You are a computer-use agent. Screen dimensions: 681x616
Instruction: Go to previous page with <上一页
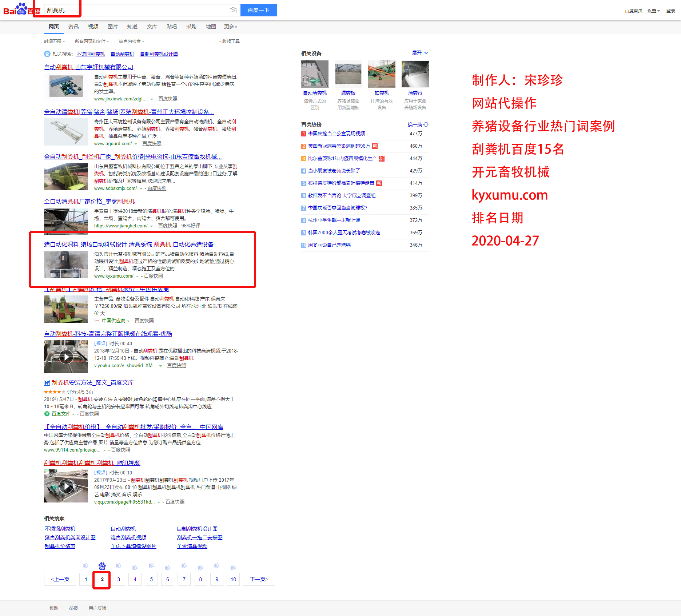[60, 579]
